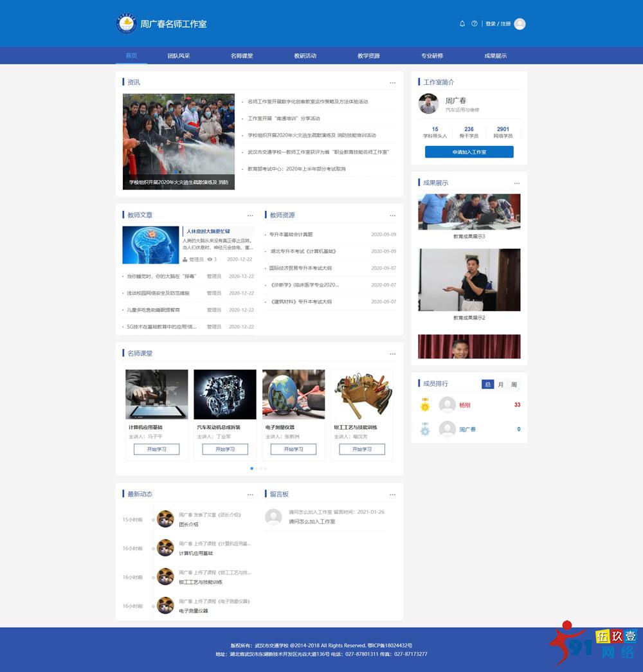Open the 教育成果展示3 thumbnail image

click(x=469, y=212)
